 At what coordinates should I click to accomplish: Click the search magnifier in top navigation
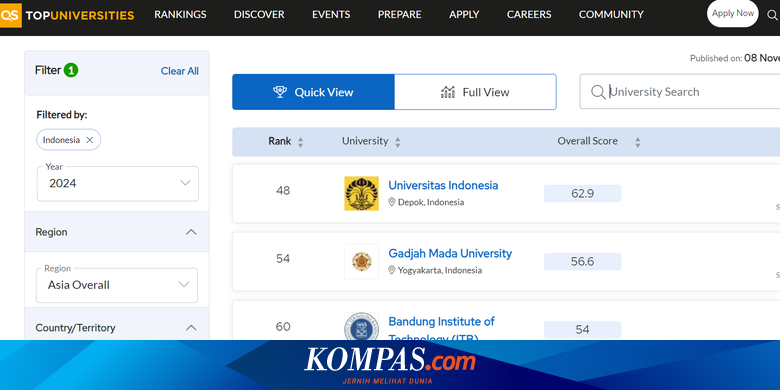773,15
